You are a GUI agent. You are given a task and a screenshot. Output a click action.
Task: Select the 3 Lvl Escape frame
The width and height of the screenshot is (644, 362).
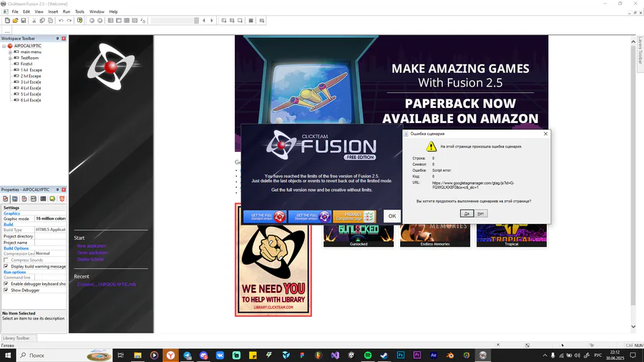(31, 82)
